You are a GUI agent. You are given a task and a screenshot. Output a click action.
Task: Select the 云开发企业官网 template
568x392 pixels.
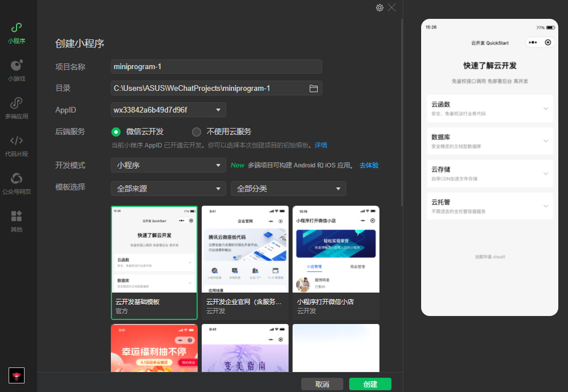click(245, 263)
